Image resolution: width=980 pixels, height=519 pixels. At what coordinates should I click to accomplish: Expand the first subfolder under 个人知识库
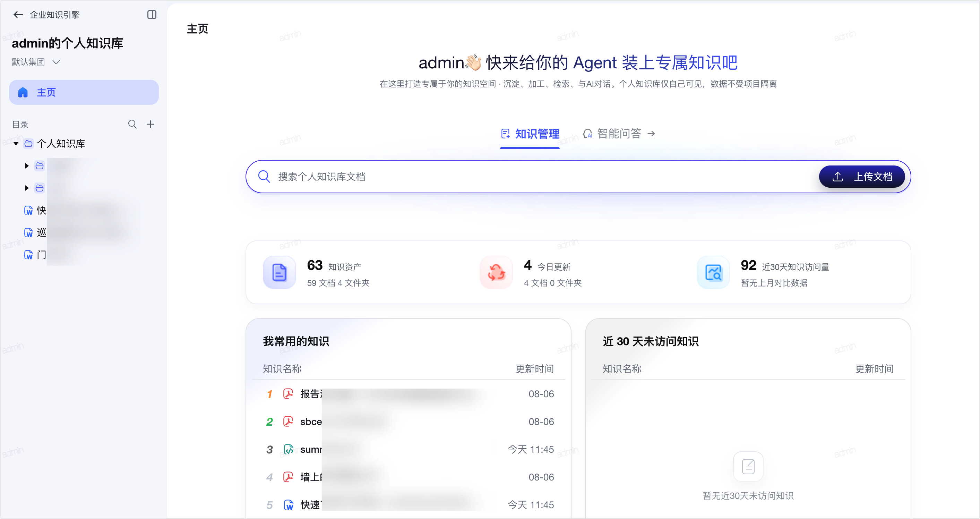coord(27,166)
